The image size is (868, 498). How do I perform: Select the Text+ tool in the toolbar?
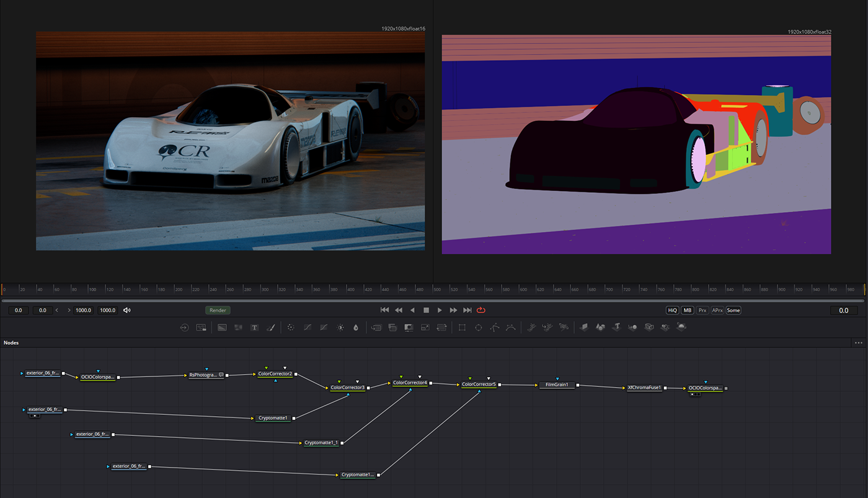click(x=254, y=327)
